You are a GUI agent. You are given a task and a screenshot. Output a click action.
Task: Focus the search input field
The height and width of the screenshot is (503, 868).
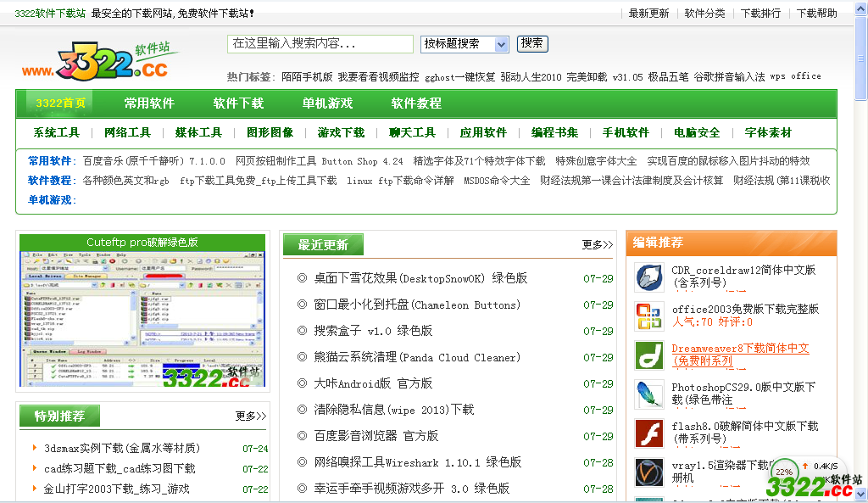pyautogui.click(x=320, y=44)
